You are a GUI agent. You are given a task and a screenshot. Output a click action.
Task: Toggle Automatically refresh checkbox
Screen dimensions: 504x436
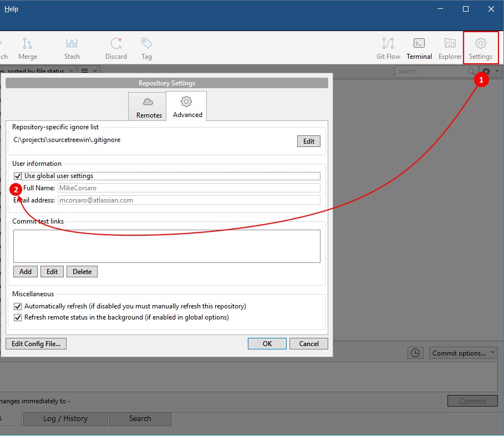pyautogui.click(x=18, y=306)
